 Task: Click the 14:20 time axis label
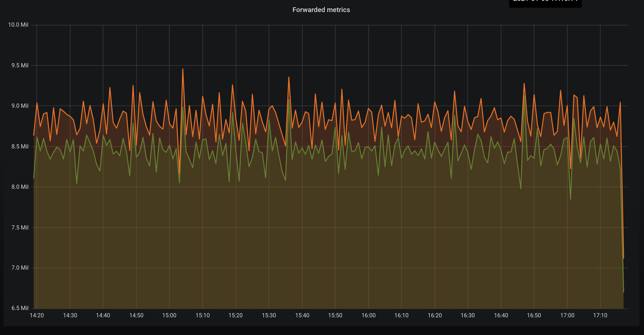tap(37, 315)
